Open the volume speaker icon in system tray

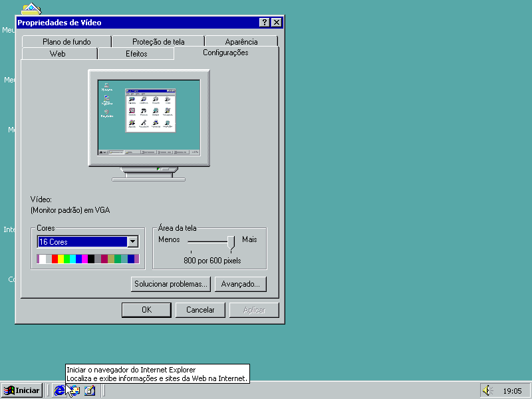(x=487, y=390)
